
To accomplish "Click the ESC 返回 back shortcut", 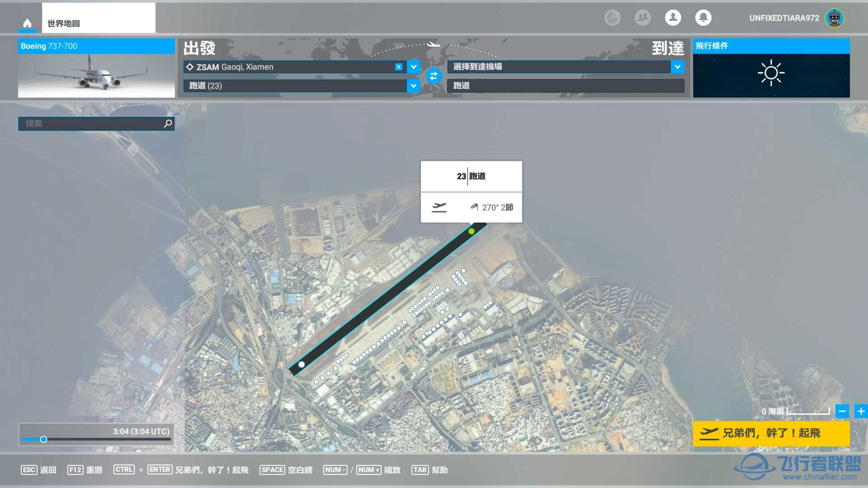I will tap(38, 470).
